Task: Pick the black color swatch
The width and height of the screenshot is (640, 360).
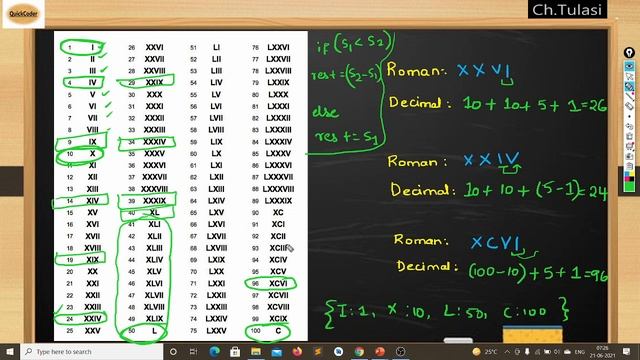Action: [632, 179]
